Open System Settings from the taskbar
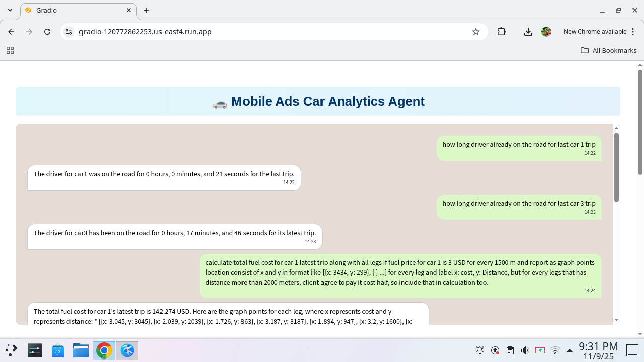This screenshot has height=362, width=644. pyautogui.click(x=34, y=350)
